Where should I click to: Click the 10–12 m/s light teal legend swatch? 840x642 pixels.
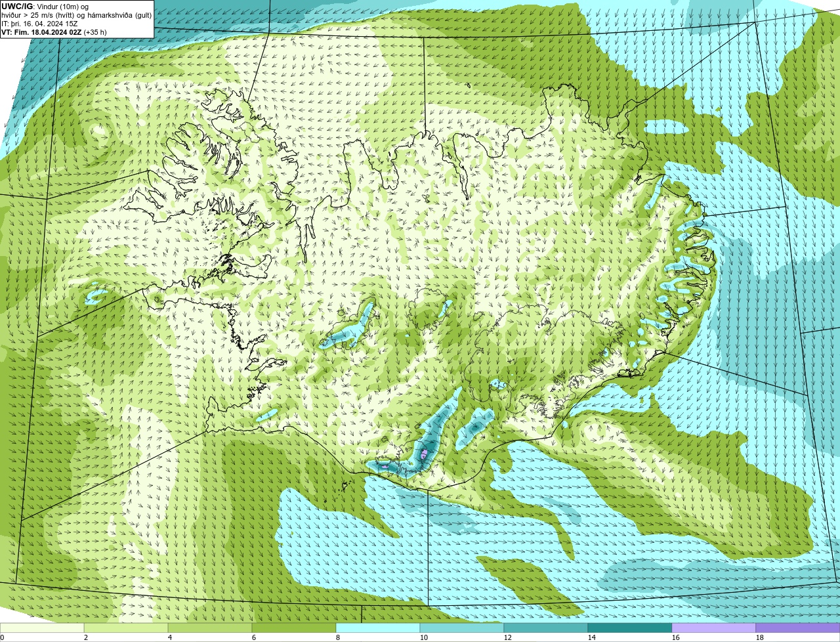(x=462, y=628)
